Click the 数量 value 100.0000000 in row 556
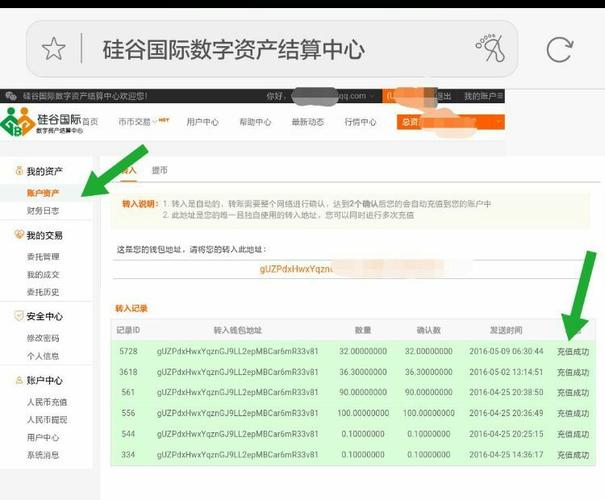Screen dimensions: 605x500 click(363, 413)
